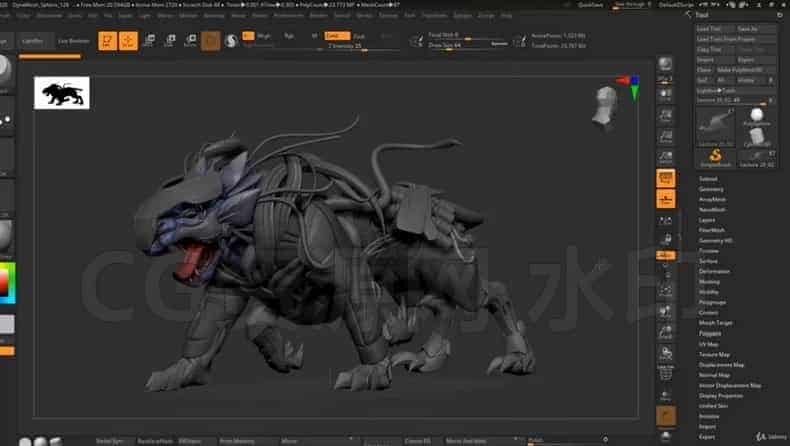
Task: Click Load Tools From Project button
Action: click(x=735, y=39)
